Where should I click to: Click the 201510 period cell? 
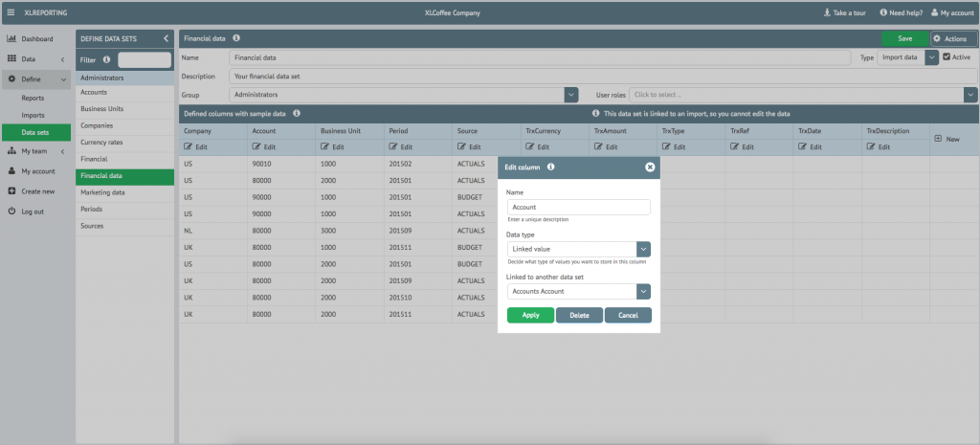coord(418,298)
